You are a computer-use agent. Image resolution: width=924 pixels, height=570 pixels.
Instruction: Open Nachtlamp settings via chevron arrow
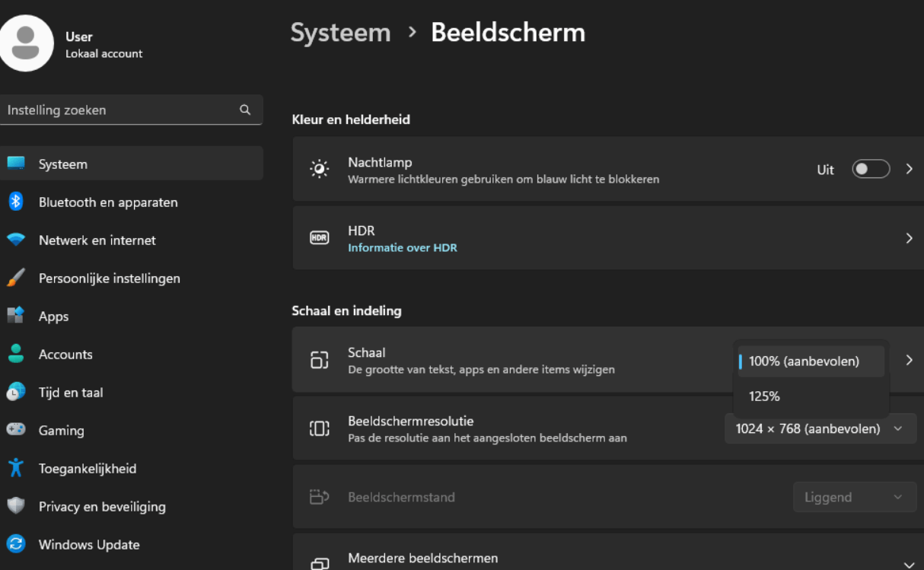(909, 169)
